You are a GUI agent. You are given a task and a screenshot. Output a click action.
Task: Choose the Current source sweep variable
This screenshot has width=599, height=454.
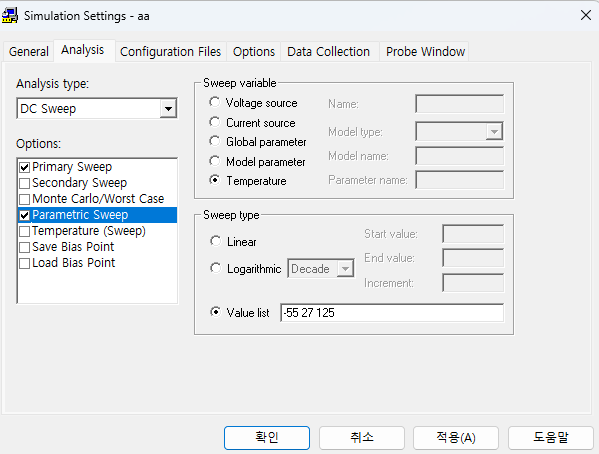pos(215,122)
